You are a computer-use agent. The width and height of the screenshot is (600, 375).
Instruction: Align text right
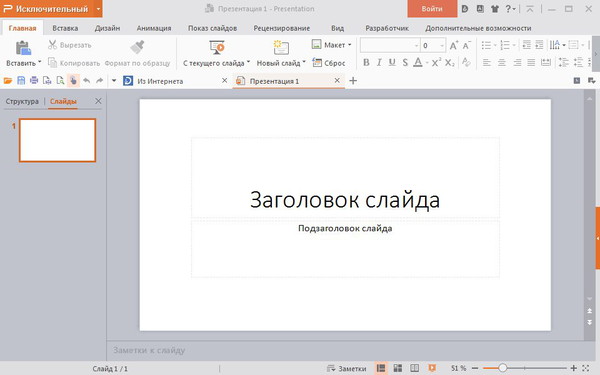coord(517,62)
